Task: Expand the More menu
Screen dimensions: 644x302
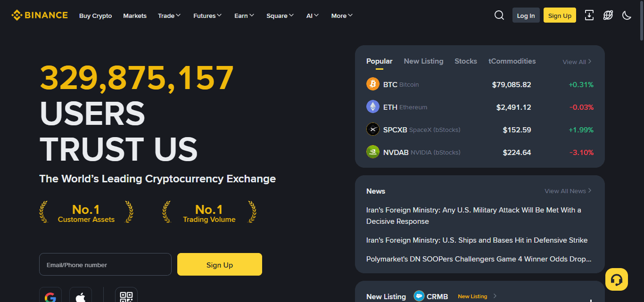Action: click(342, 16)
